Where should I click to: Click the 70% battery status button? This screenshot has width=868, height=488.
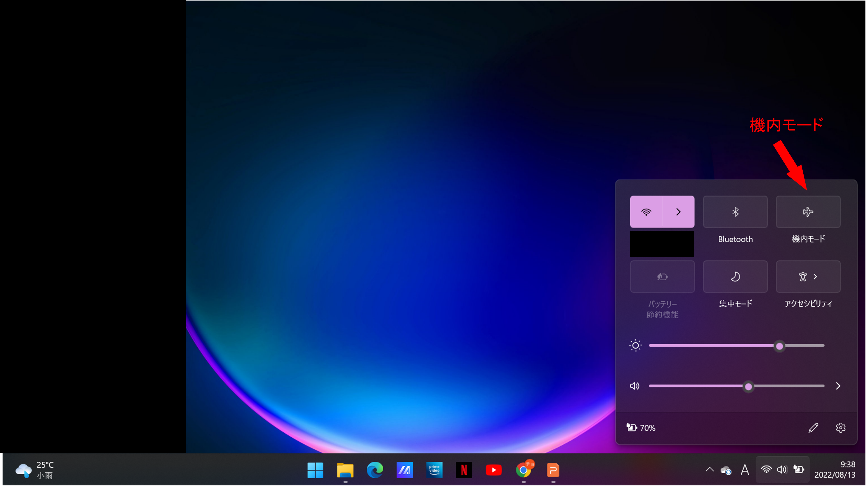(x=641, y=428)
